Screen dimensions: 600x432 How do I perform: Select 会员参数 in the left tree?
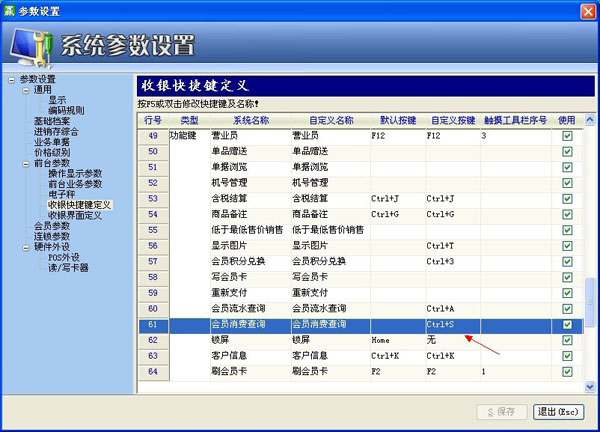click(52, 225)
